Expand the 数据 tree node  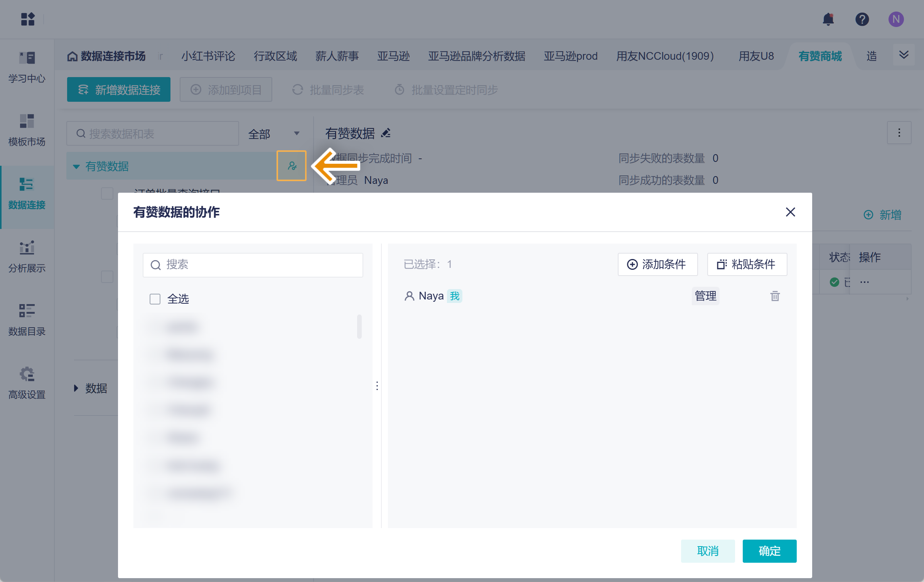76,388
